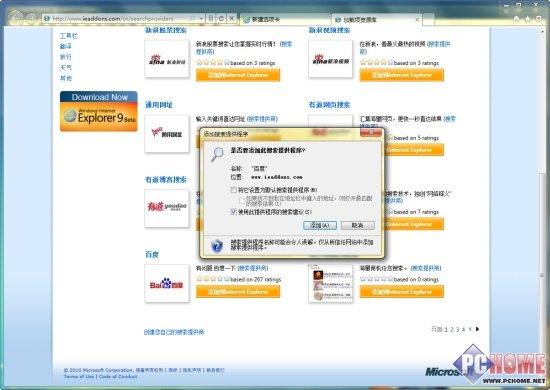Switch to the 新建选项卡 tab
Screen dimensions: 550x390
pyautogui.click(x=286, y=20)
